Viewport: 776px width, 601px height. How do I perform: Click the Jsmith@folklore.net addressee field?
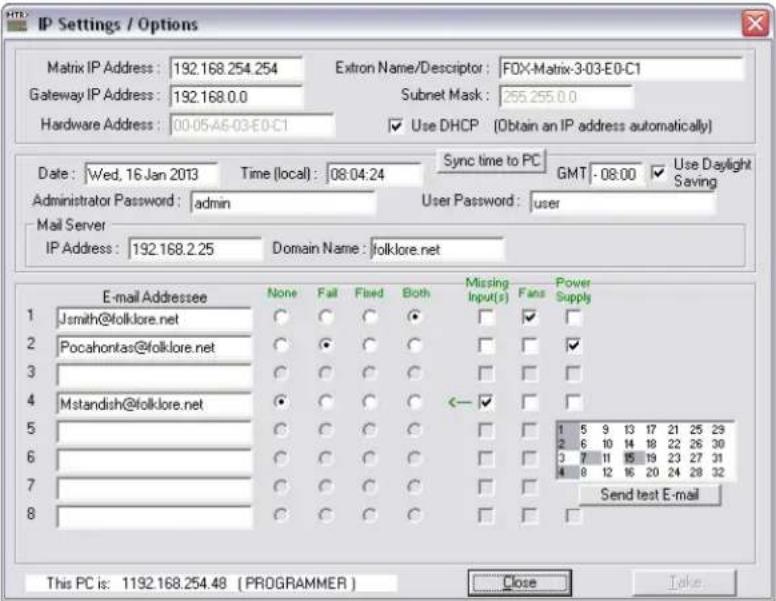tap(154, 319)
